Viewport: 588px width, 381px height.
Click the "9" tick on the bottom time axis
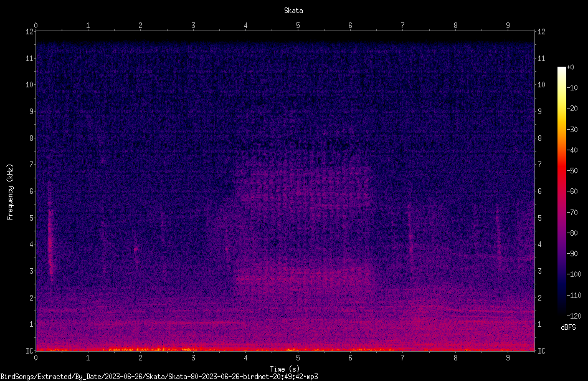(x=508, y=358)
